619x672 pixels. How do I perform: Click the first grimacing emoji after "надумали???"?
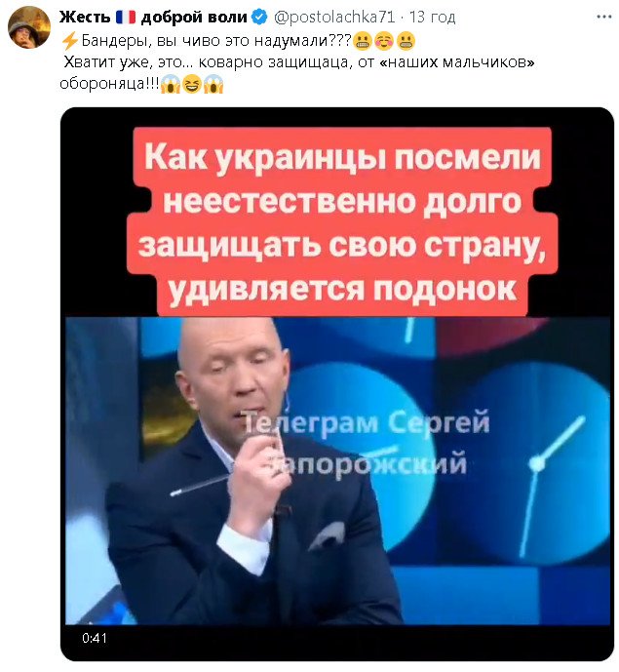coord(362,42)
